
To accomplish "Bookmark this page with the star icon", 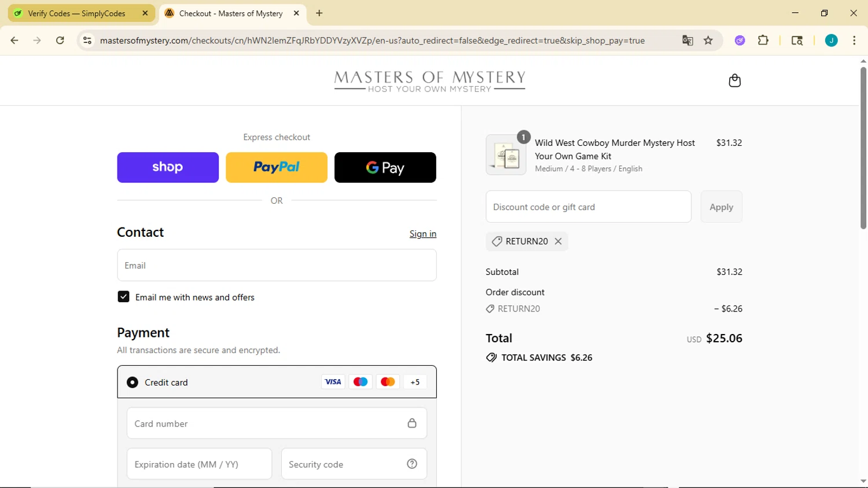I will [x=708, y=41].
